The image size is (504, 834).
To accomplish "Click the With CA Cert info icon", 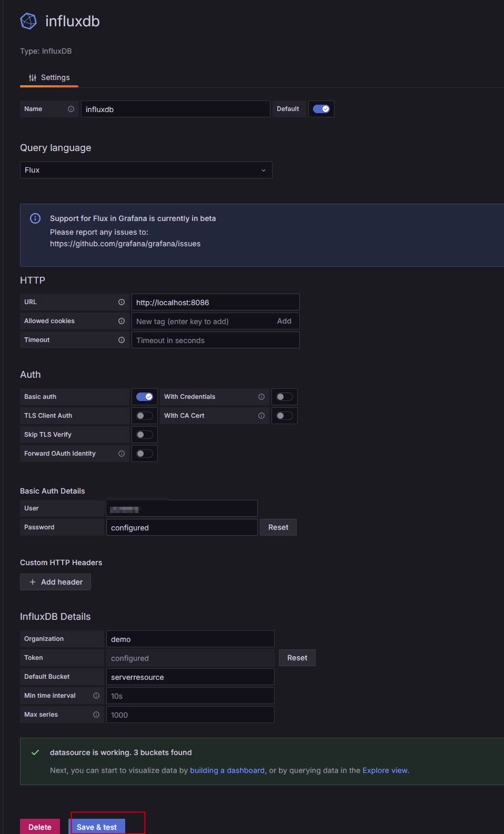I will pyautogui.click(x=261, y=416).
